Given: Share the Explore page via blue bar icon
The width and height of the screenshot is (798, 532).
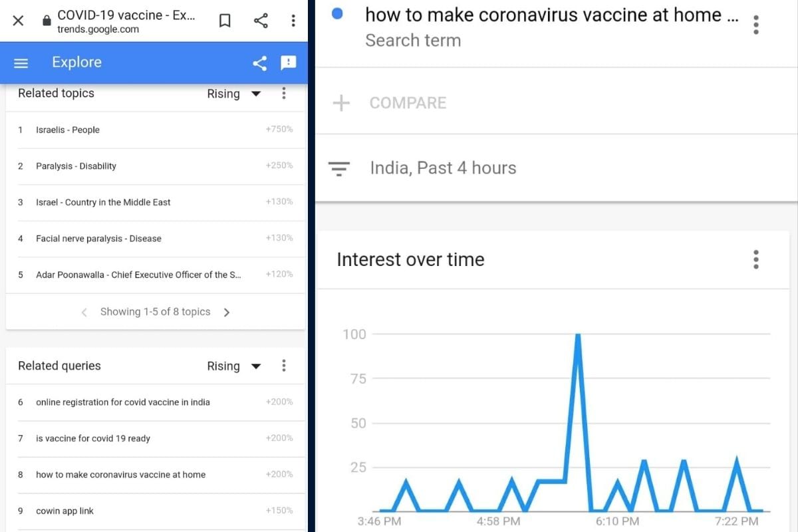Looking at the screenshot, I should pos(260,63).
